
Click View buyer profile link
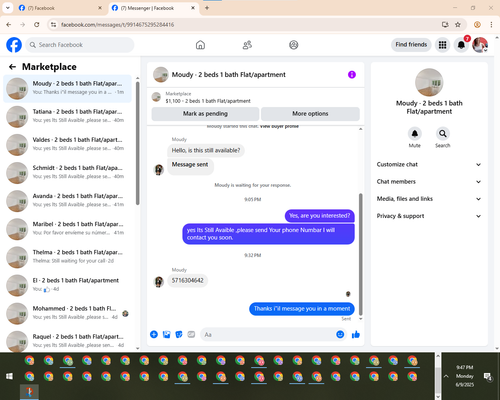point(279,126)
